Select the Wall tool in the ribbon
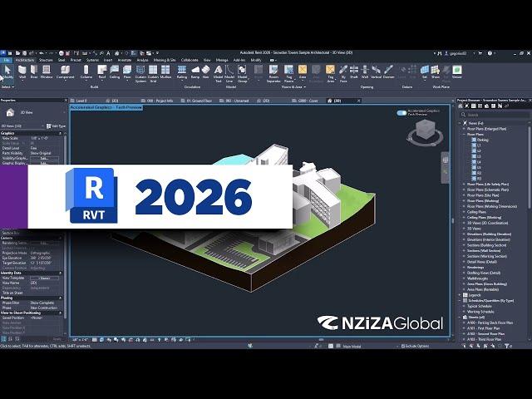532x399 pixels. (x=22, y=72)
